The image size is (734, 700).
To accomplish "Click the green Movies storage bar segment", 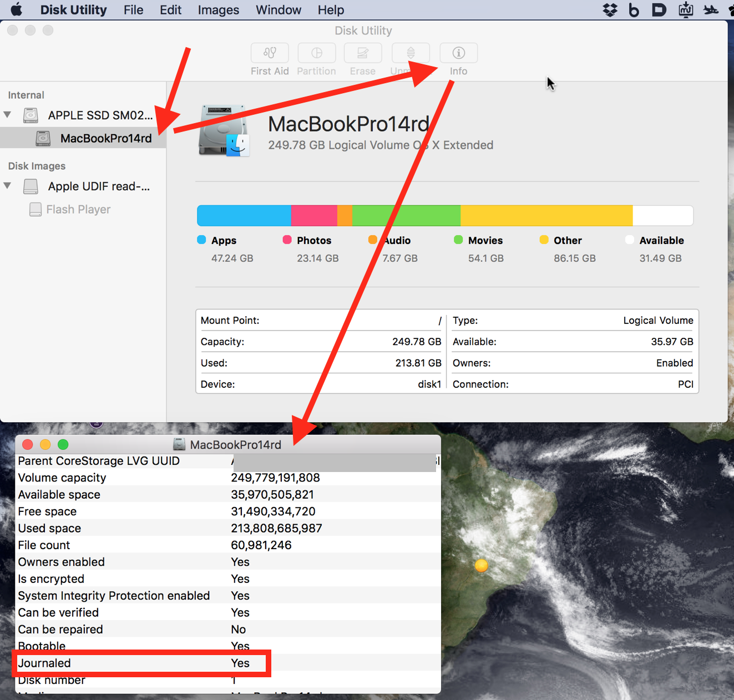I will 406,215.
